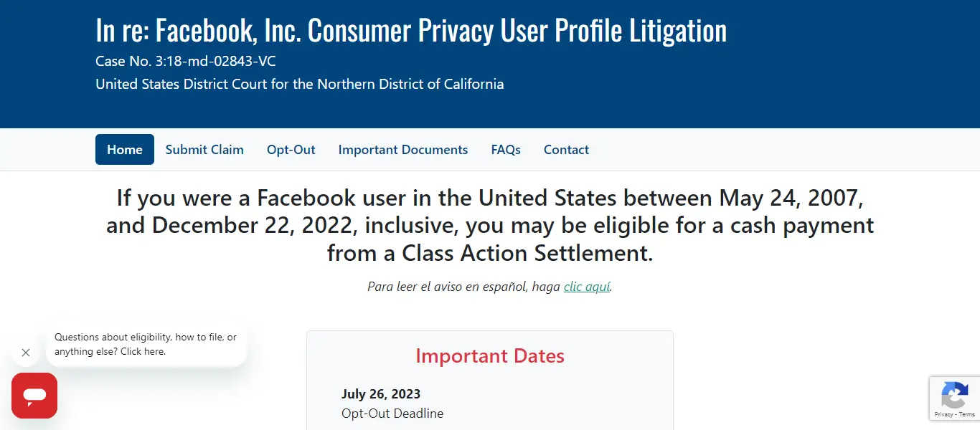The width and height of the screenshot is (980, 430).
Task: Dismiss the chat prompt with the X
Action: tap(25, 353)
